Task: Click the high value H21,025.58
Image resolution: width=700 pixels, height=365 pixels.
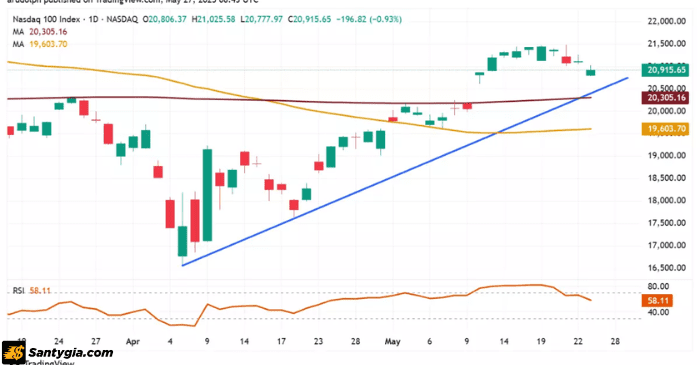Action: (x=213, y=19)
